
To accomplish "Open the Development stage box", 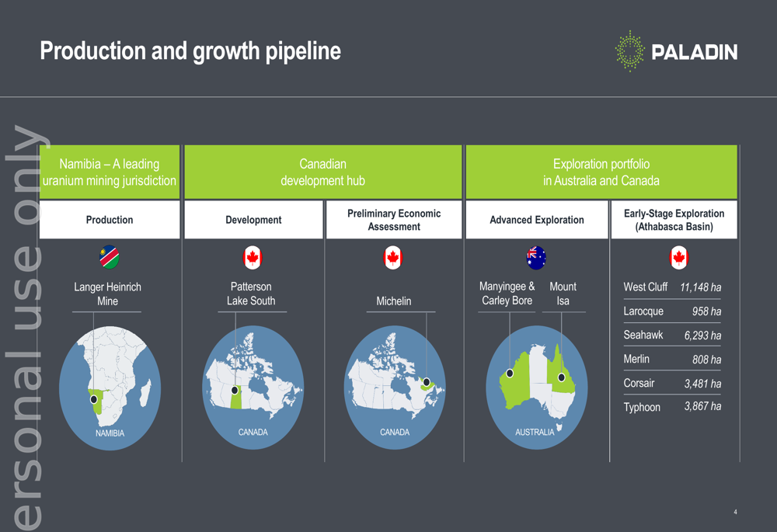I will pos(254,220).
